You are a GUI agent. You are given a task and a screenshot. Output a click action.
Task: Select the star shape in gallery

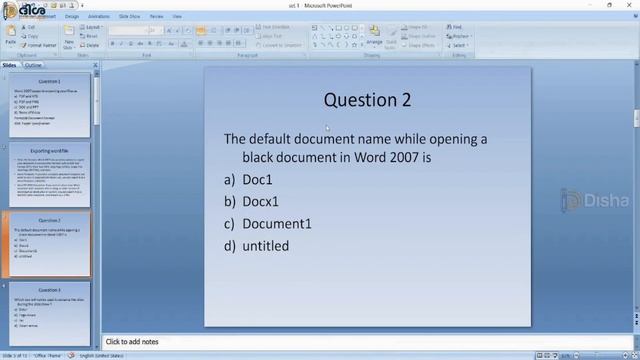coord(354,45)
